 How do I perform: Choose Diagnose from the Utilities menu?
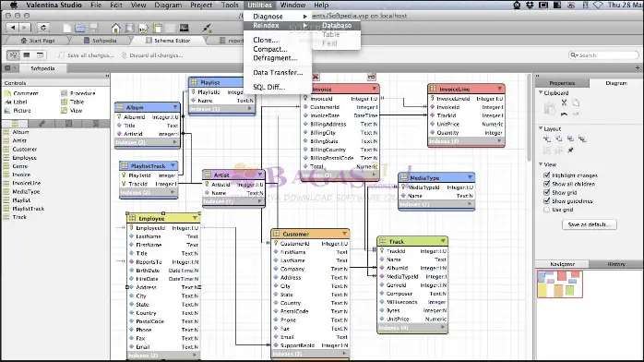278,17
